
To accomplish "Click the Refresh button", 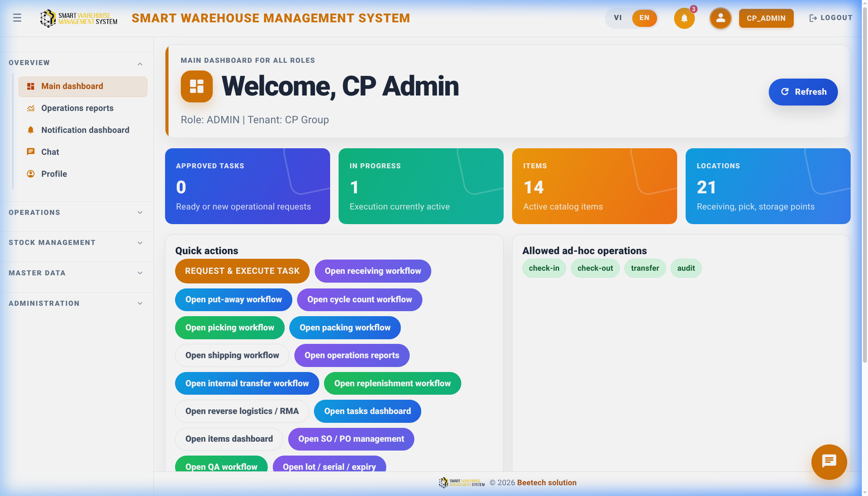I will click(x=803, y=92).
